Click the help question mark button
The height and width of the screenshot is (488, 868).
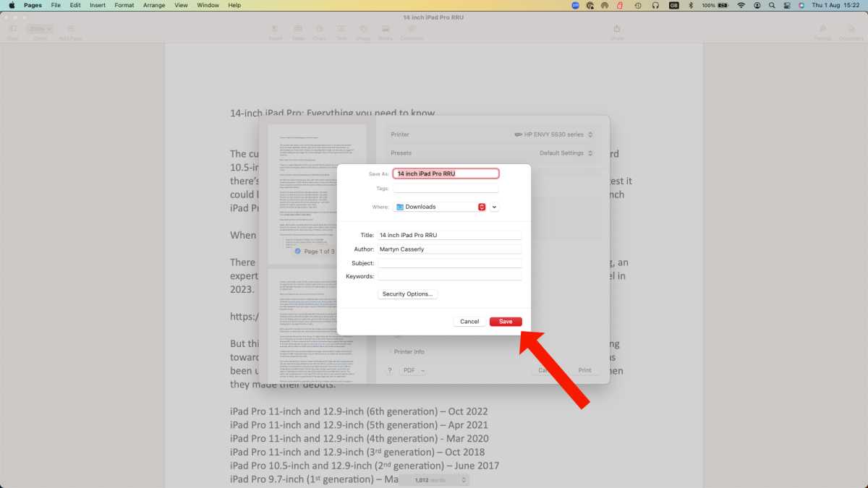[x=390, y=370]
